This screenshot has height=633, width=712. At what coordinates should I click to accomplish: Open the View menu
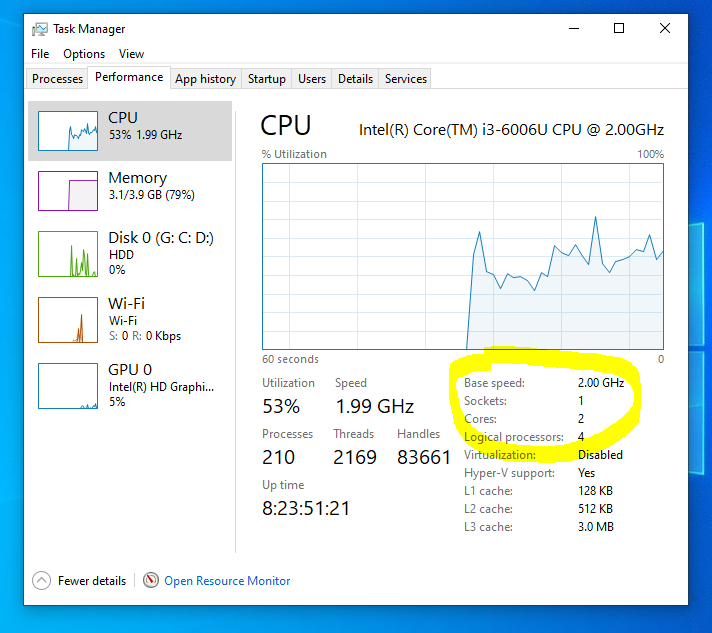click(131, 54)
